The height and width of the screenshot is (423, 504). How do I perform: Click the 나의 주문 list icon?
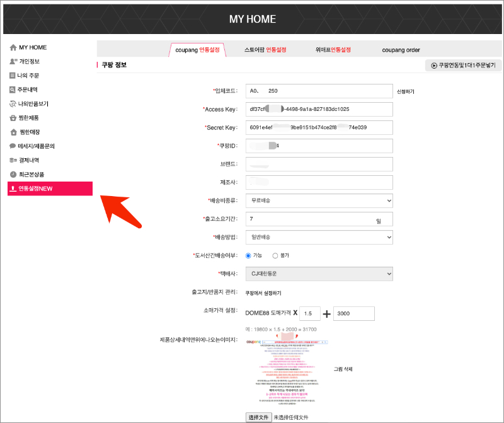tap(13, 76)
